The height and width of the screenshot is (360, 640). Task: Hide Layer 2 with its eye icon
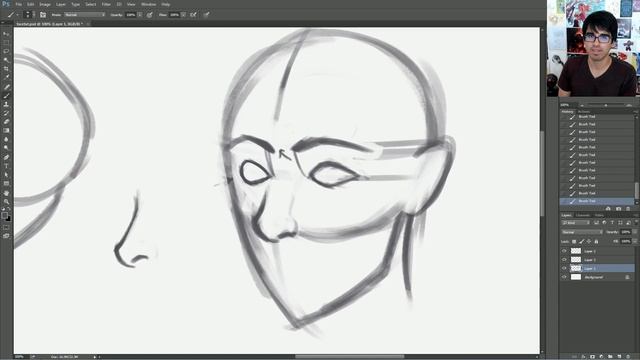tap(564, 260)
